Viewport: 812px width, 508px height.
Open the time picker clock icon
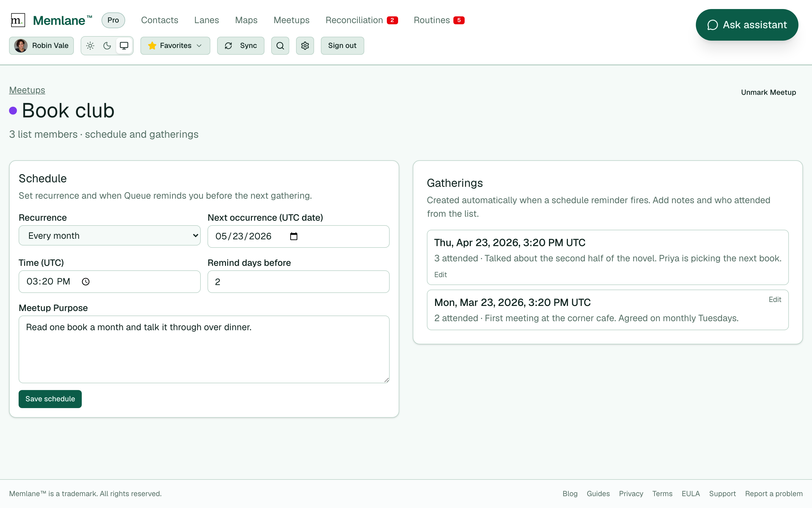point(86,282)
